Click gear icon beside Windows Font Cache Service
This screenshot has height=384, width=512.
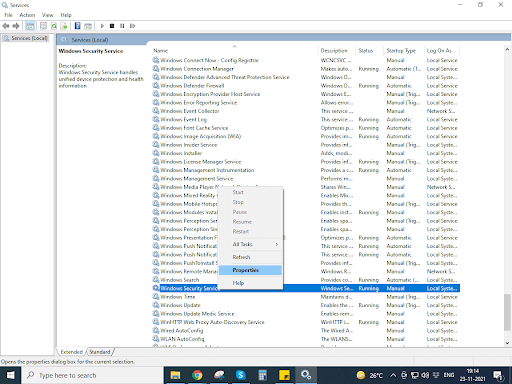pos(156,127)
